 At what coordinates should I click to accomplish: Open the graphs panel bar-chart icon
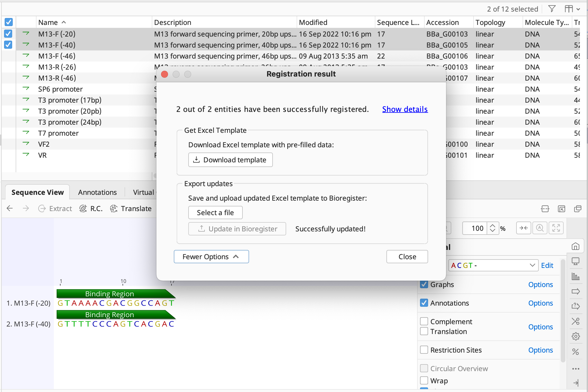click(x=576, y=276)
